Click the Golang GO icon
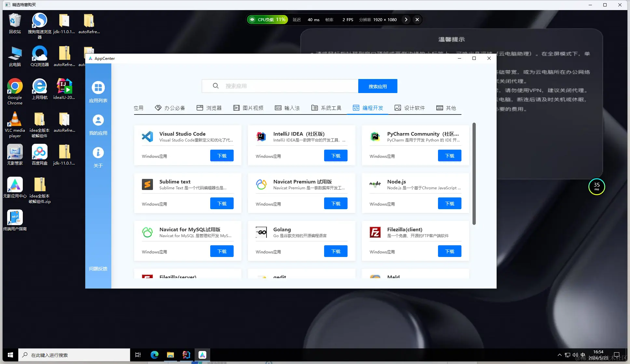This screenshot has height=364, width=630. point(261,232)
